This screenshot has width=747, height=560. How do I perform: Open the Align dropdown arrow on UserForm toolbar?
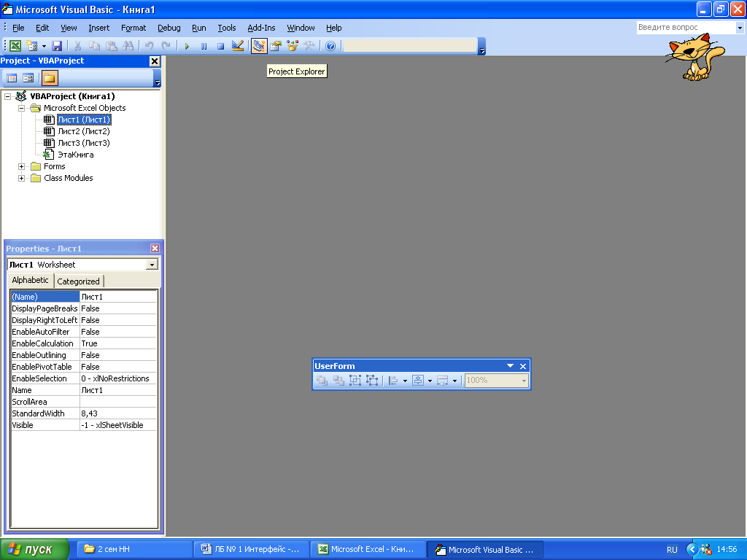click(x=405, y=381)
